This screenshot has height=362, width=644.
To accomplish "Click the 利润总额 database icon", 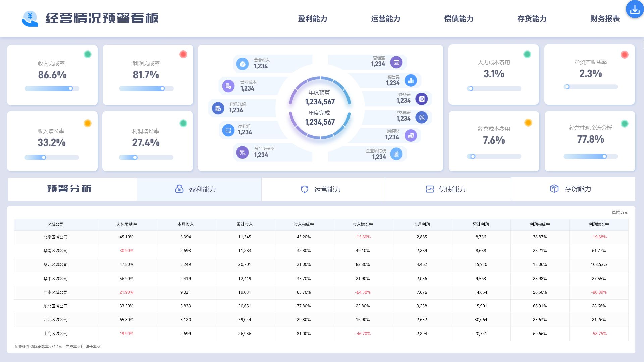I will point(218,108).
